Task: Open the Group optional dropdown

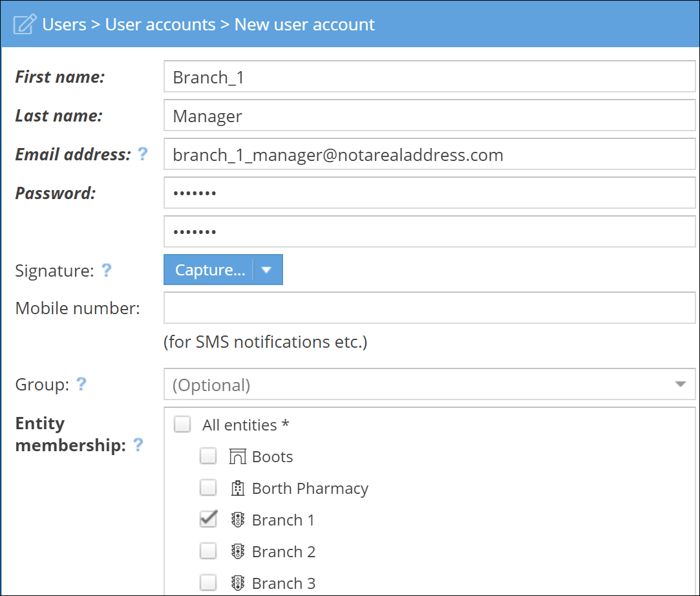Action: point(429,385)
